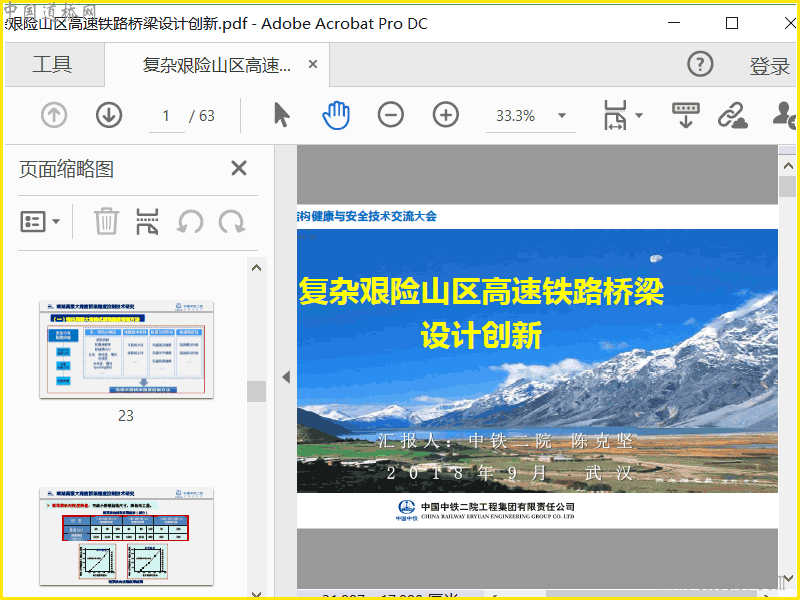Viewport: 800px width, 600px height.
Task: Zoom out with the minus icon
Action: [391, 115]
